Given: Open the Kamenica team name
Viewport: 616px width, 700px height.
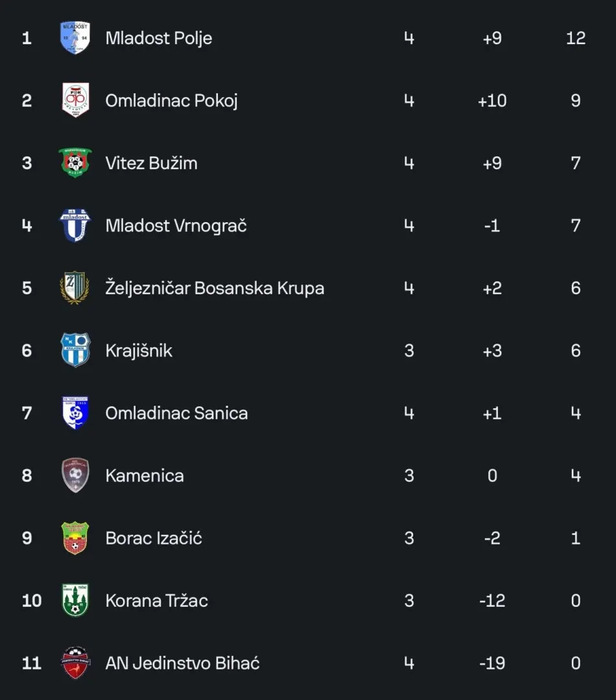Looking at the screenshot, I should (x=145, y=476).
